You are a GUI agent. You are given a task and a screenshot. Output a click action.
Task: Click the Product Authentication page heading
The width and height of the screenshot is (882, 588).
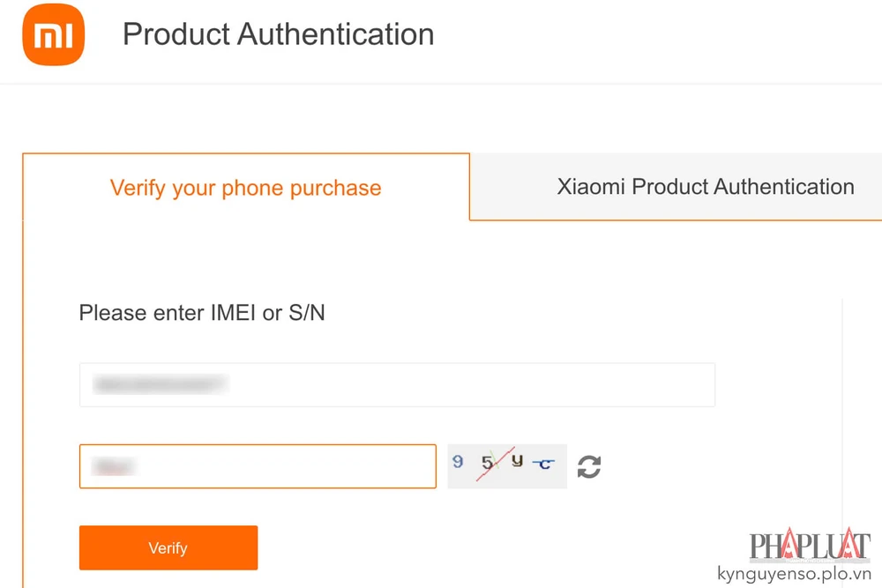point(279,35)
